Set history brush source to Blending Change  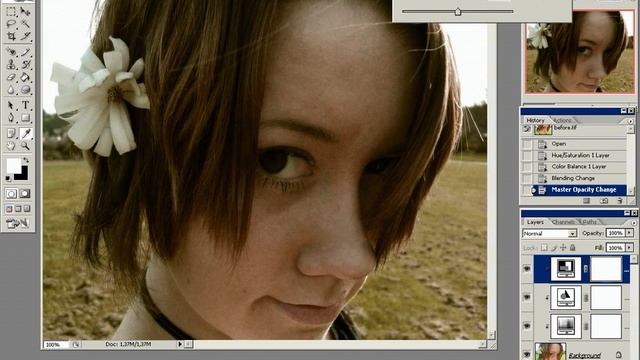[x=527, y=178]
